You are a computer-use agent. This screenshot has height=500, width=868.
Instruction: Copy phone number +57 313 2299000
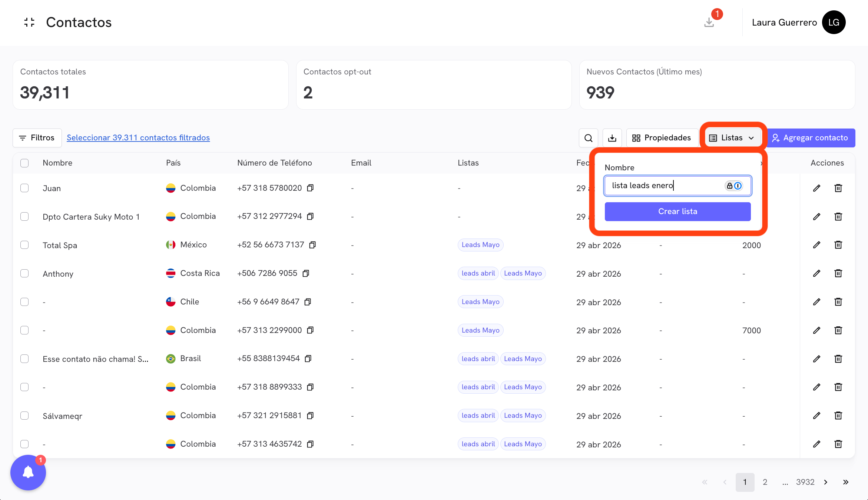tap(310, 330)
